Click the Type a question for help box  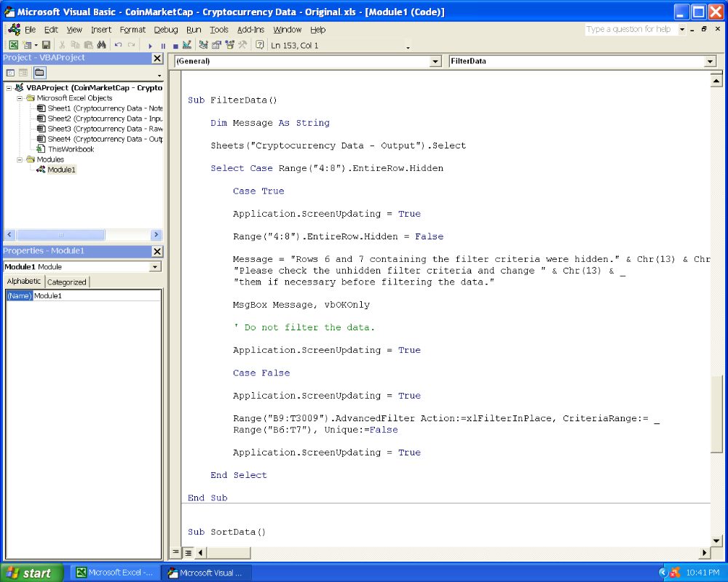pos(631,29)
